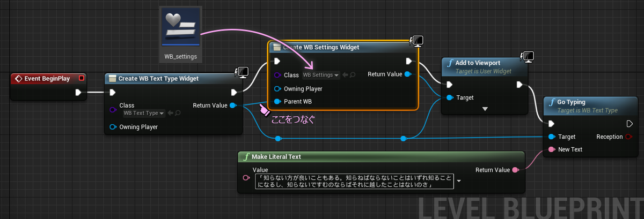The image size is (644, 219).
Task: Click exec input pin of Create WB Text Type Widget
Action: click(113, 92)
